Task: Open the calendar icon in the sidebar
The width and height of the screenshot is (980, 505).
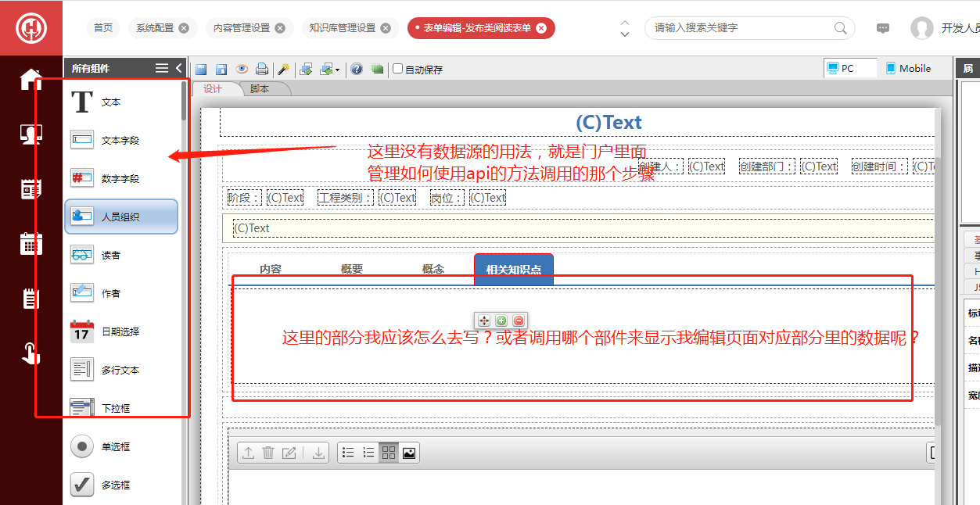Action: click(31, 244)
